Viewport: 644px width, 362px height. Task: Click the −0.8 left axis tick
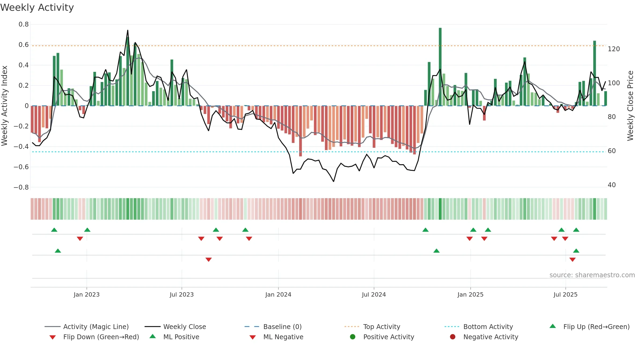click(21, 187)
